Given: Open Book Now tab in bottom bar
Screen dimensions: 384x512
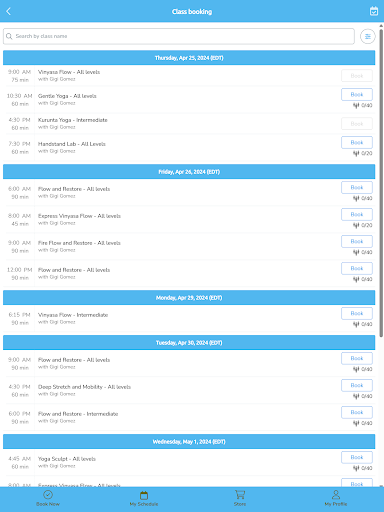Looking at the screenshot, I should click(48, 498).
